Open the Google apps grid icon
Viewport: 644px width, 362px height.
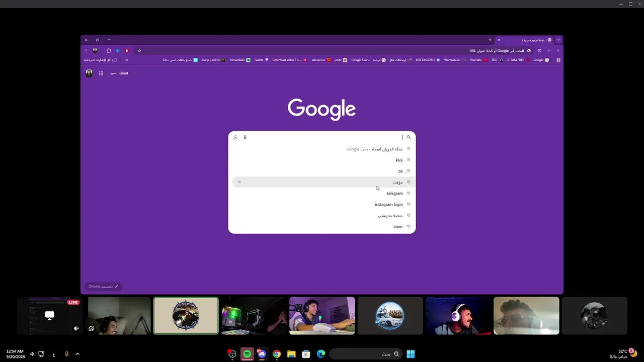[101, 73]
